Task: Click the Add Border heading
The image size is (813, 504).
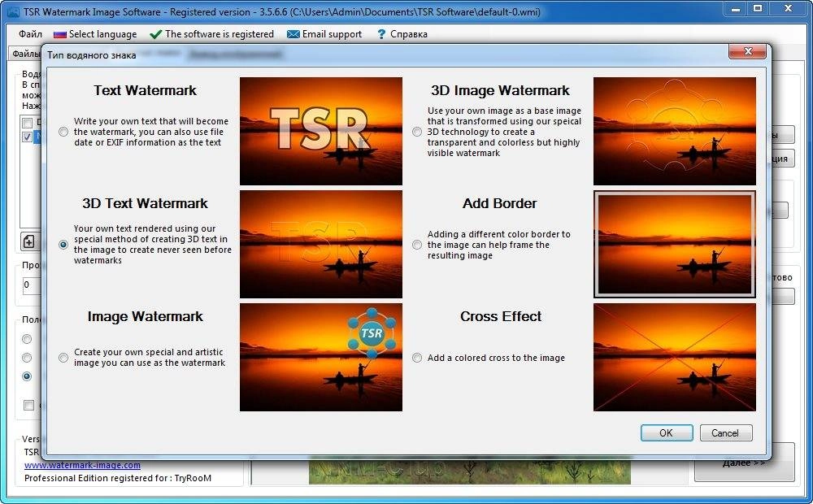Action: 500,203
